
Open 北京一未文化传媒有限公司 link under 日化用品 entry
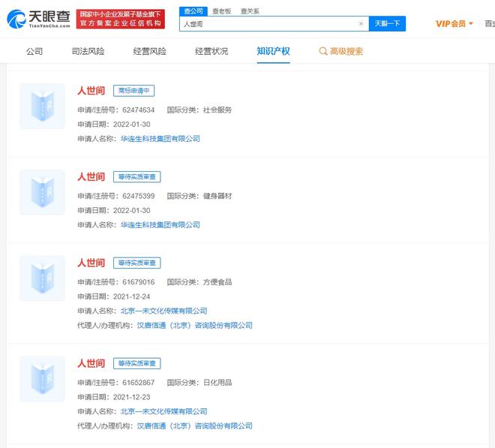163,411
